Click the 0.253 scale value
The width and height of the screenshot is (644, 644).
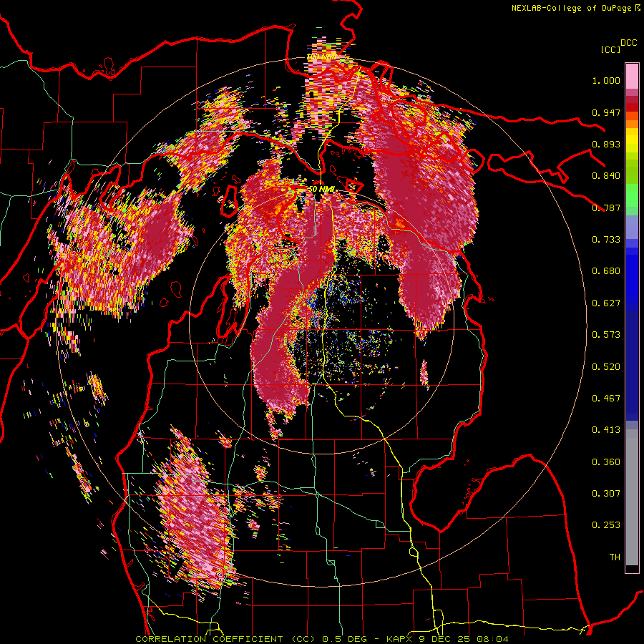[x=606, y=525]
